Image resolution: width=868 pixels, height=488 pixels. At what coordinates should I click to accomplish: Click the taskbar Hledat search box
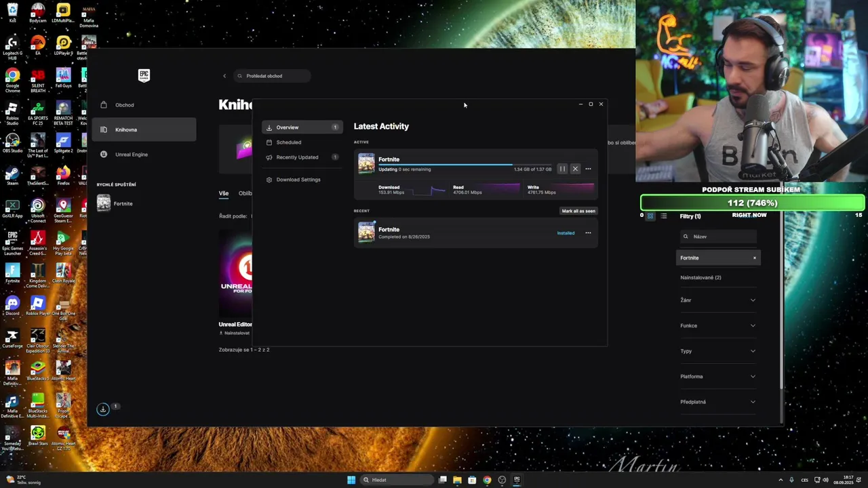tap(397, 480)
